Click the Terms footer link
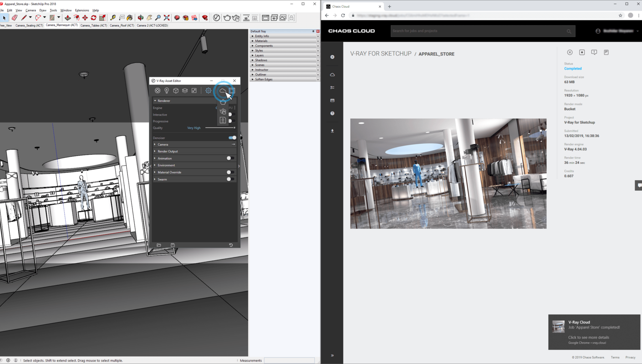 point(615,357)
